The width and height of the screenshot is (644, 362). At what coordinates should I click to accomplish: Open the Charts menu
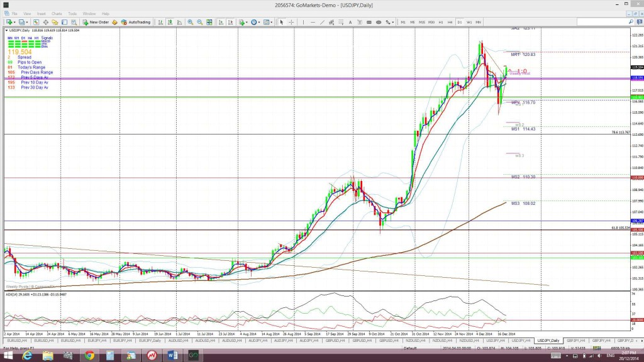[57, 14]
